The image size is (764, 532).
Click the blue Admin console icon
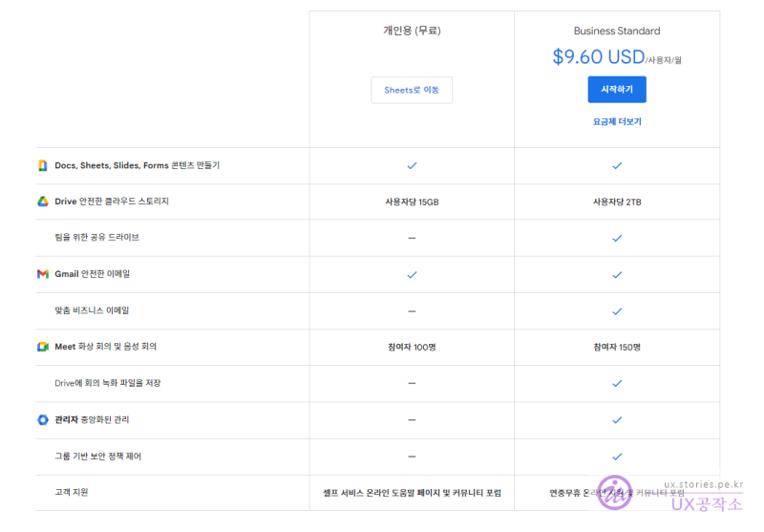pyautogui.click(x=43, y=419)
